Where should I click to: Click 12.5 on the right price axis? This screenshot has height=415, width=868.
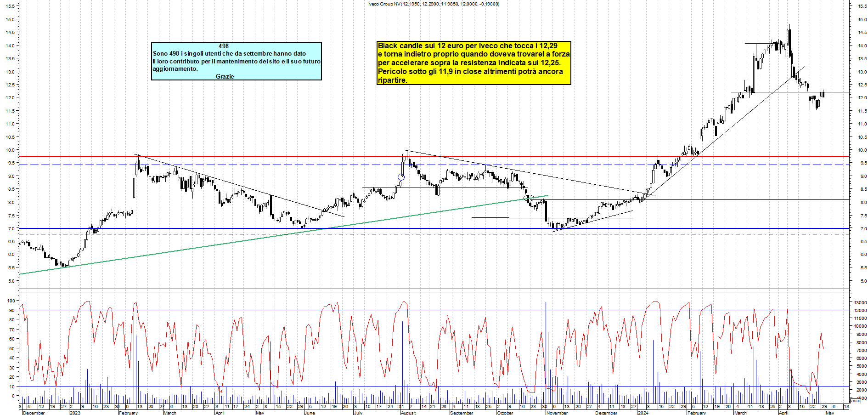pos(862,85)
